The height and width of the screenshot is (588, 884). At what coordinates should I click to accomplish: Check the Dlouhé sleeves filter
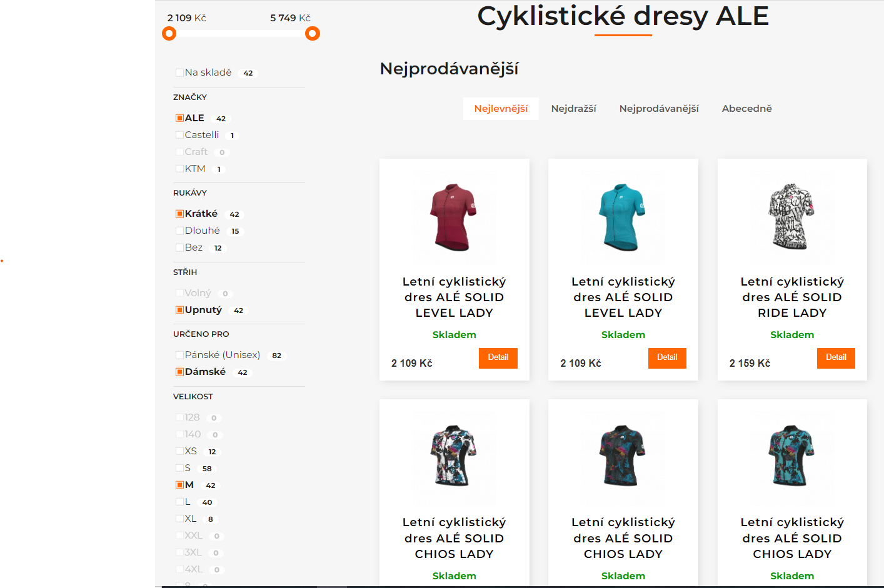179,231
